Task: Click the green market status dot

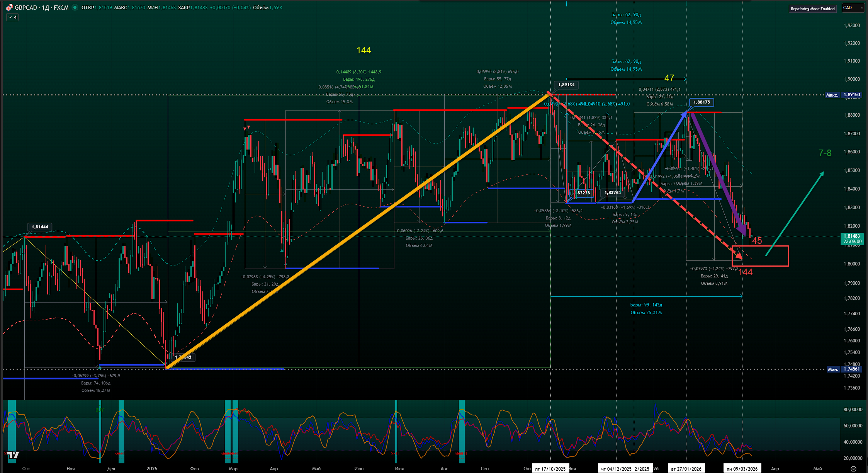Action: 75,7
